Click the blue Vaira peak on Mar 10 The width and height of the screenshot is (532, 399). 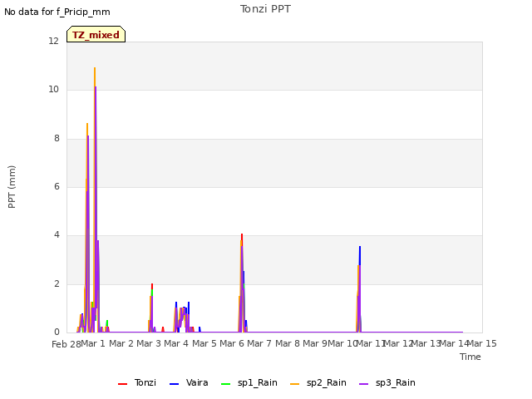[x=360, y=248]
